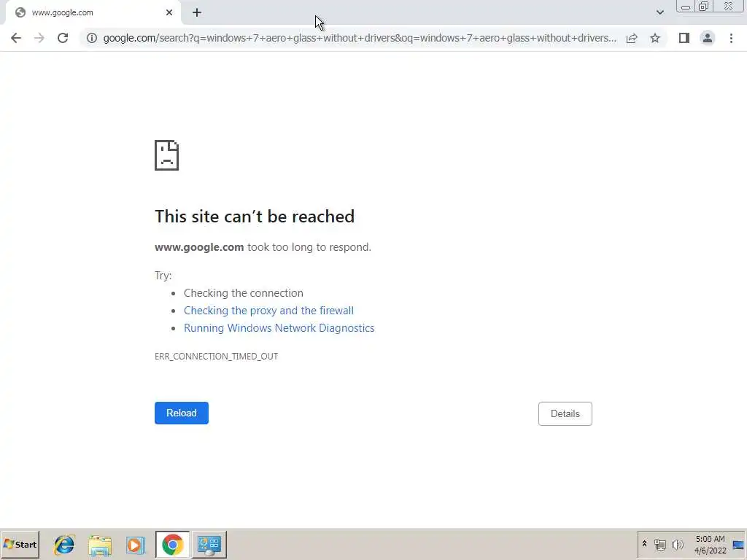This screenshot has width=747, height=560.
Task: Close the www.google.com tab
Action: click(x=169, y=13)
